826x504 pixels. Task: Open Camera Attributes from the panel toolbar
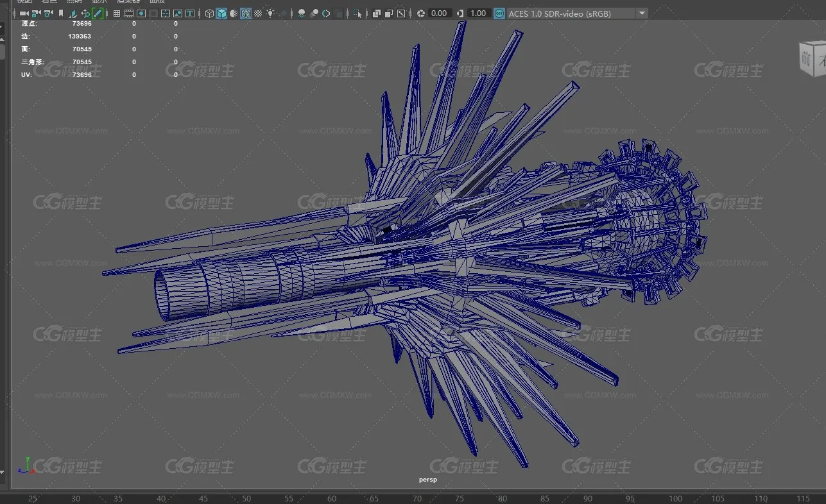[49, 13]
